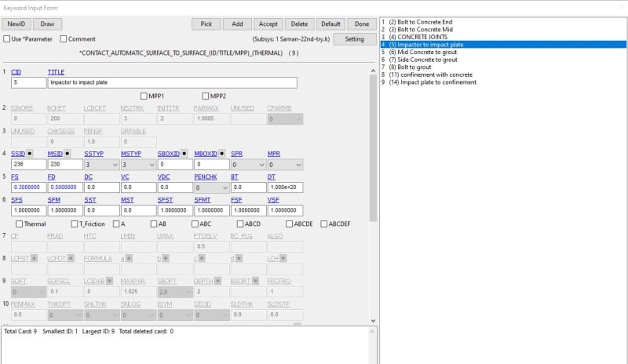Viewport: 628px width, 364px height.
Task: Open the TITLE label link
Action: [x=56, y=72]
